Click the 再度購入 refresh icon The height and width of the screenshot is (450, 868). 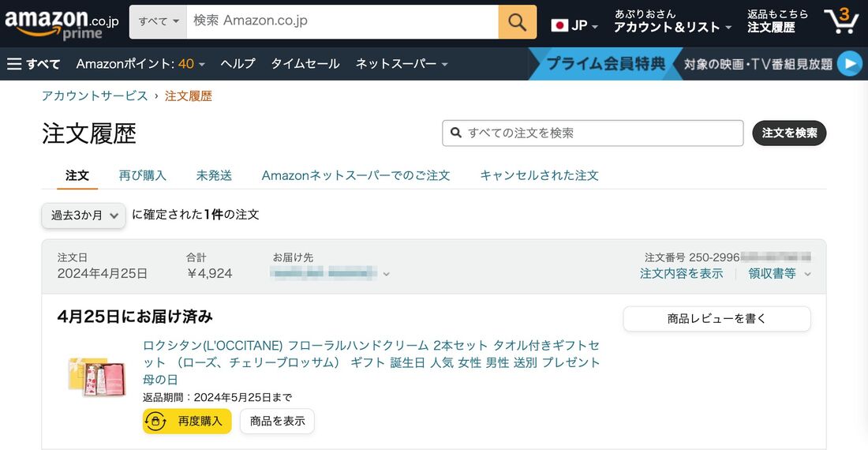155,422
